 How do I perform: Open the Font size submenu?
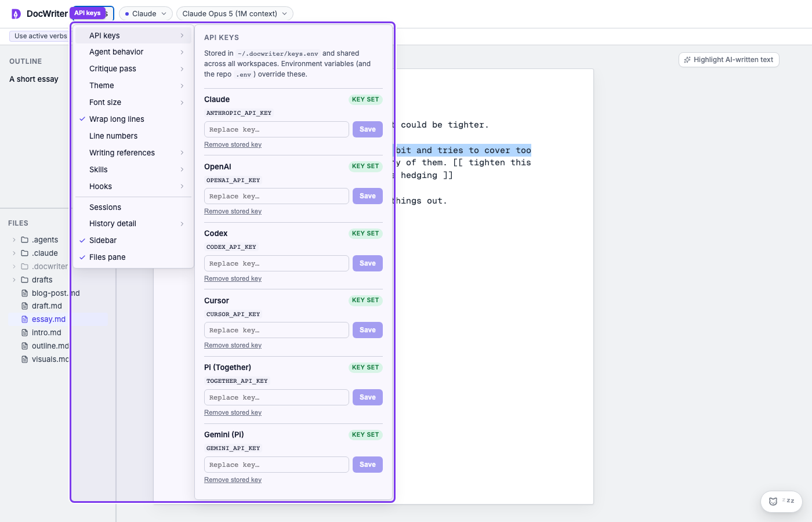point(133,102)
